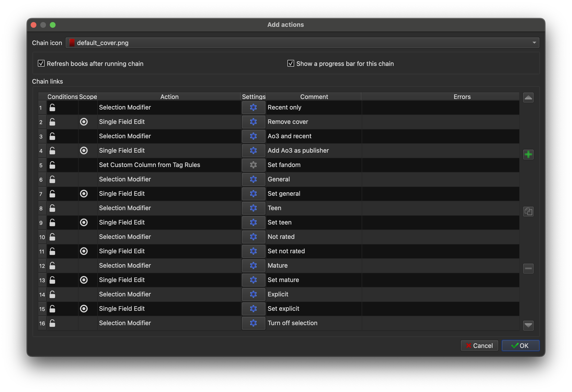This screenshot has height=392, width=572.
Task: Click the Set fandom comment cell
Action: [314, 165]
